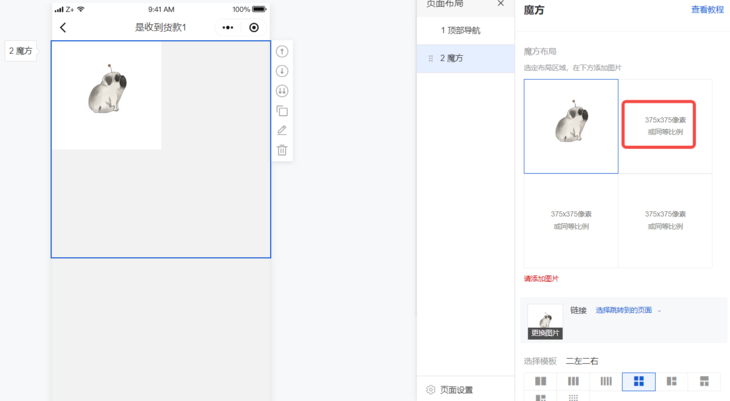The width and height of the screenshot is (730, 401).
Task: Select the top-right 375x375像素 layout cell
Action: pos(665,126)
